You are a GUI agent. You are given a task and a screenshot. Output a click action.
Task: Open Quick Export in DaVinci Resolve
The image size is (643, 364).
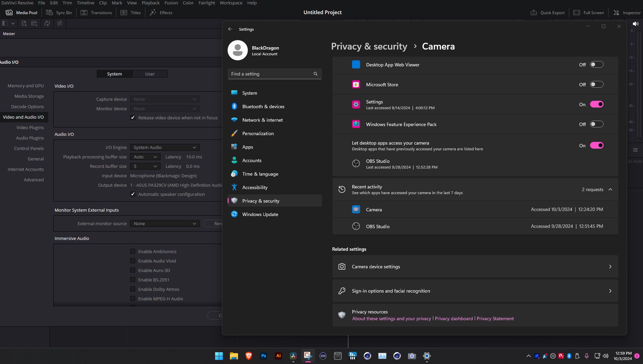coord(548,12)
